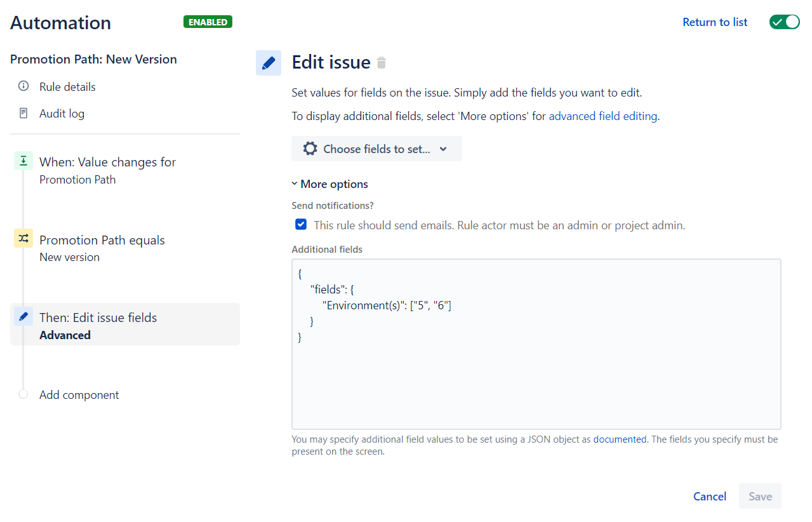Click the trash icon beside Edit issue
812x522 pixels.
click(382, 63)
